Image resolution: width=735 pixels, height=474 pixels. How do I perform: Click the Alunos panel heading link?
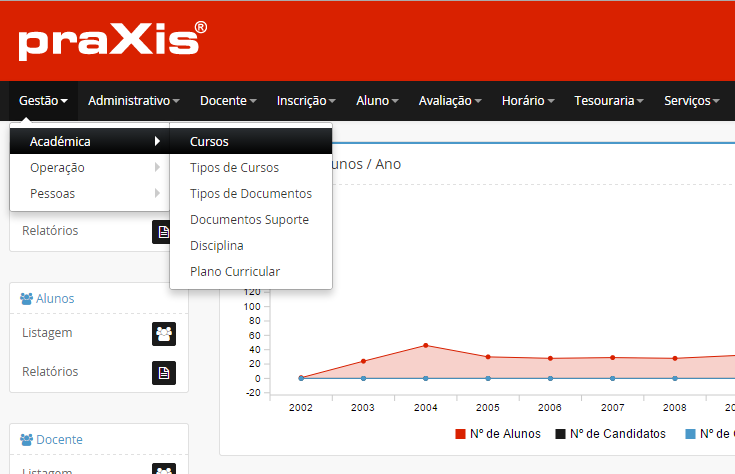[x=55, y=299]
